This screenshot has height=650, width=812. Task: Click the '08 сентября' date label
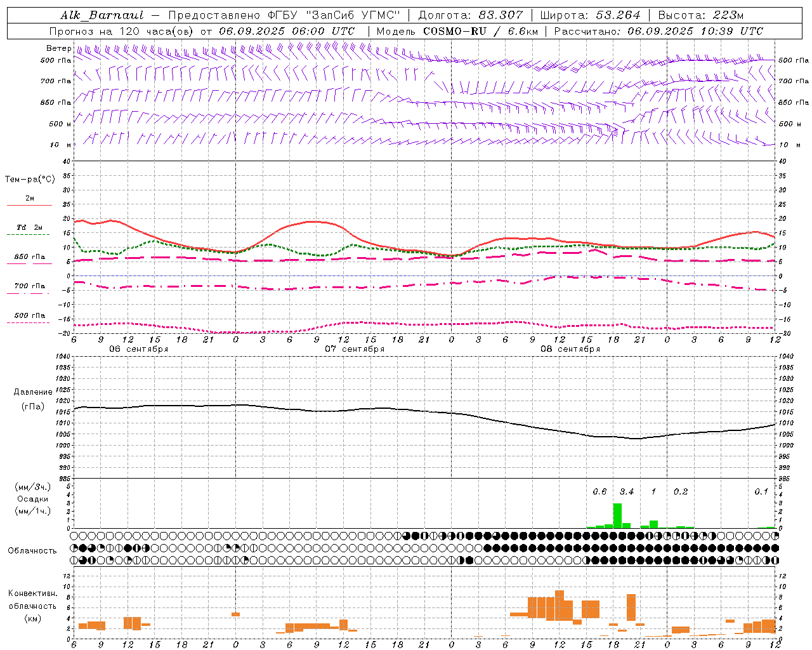tap(570, 349)
